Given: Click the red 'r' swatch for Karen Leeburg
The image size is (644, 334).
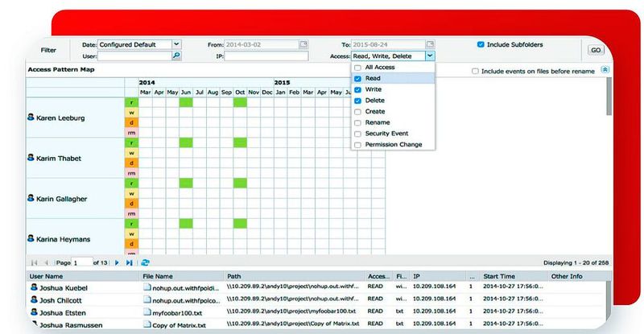Looking at the screenshot, I should point(130,102).
